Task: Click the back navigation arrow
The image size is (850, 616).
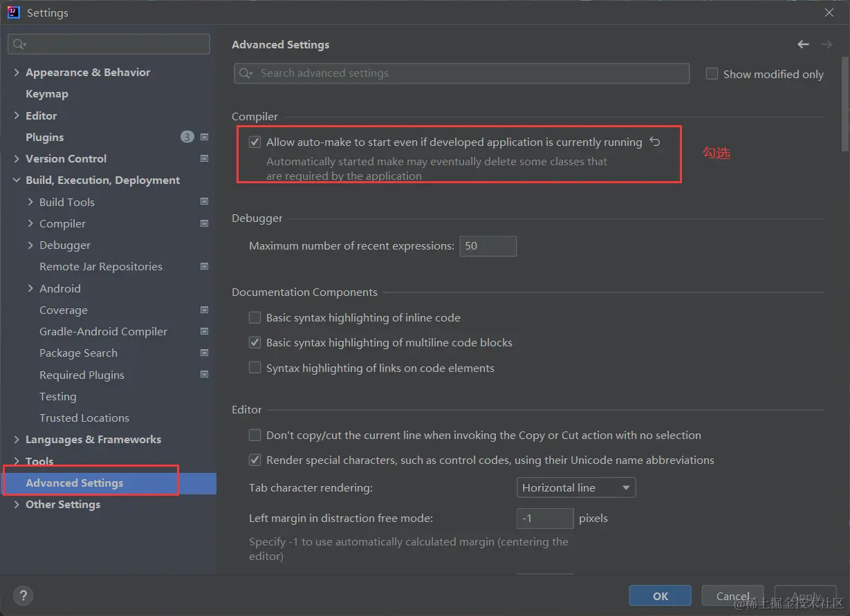Action: [803, 44]
